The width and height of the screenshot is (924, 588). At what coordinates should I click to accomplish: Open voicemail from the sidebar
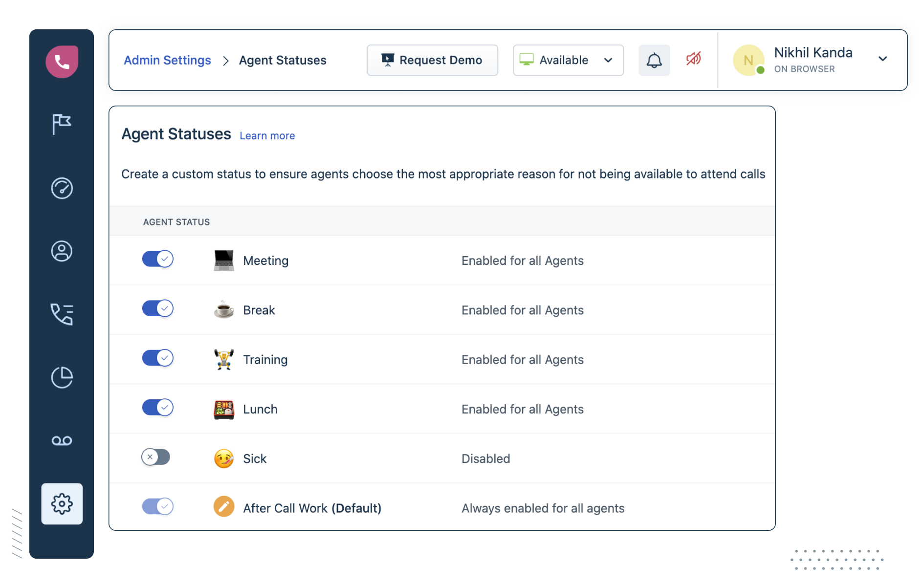(62, 440)
